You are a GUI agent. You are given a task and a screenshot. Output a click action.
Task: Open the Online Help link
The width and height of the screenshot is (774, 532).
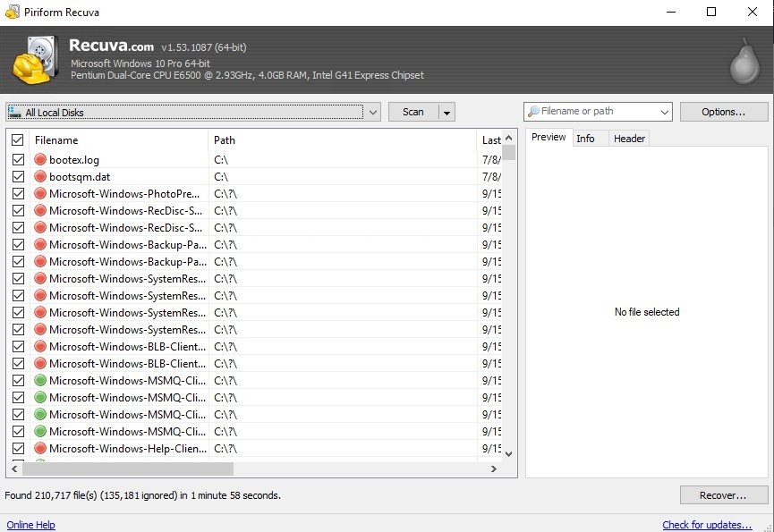pyautogui.click(x=30, y=525)
